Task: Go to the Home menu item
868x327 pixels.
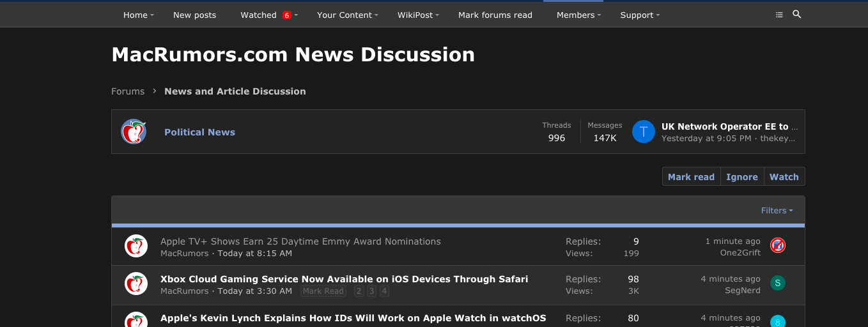Action: (x=136, y=15)
